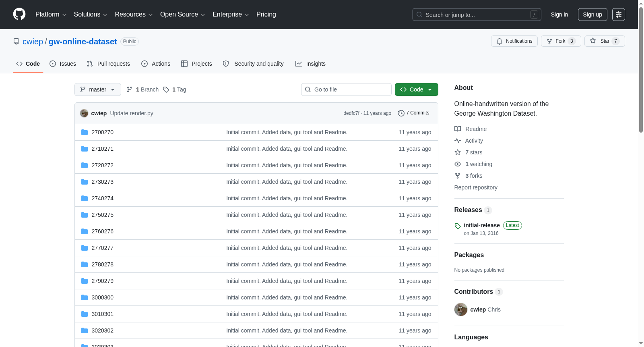Open the master branch switcher dropdown
This screenshot has height=347, width=644.
point(98,89)
